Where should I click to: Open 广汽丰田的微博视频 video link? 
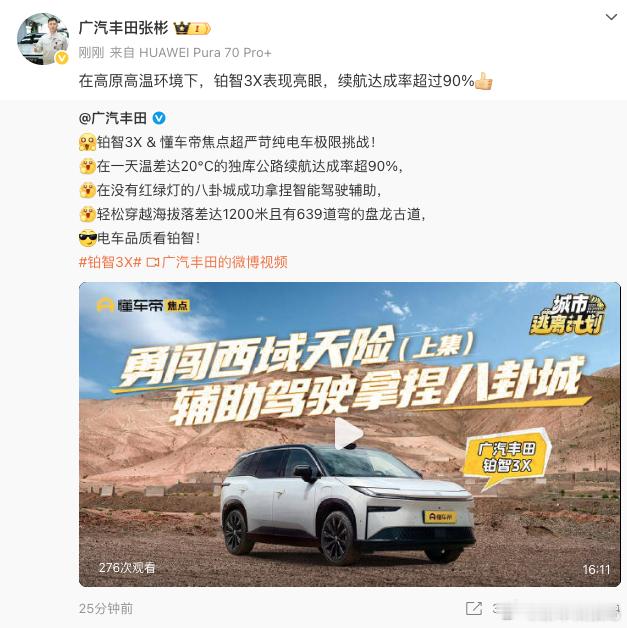point(217,262)
